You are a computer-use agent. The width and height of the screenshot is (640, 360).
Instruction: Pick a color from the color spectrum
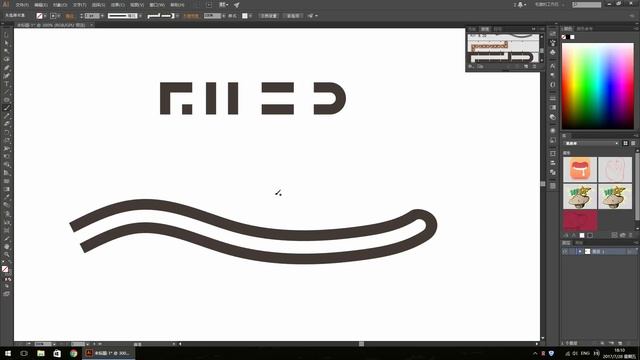[x=598, y=86]
